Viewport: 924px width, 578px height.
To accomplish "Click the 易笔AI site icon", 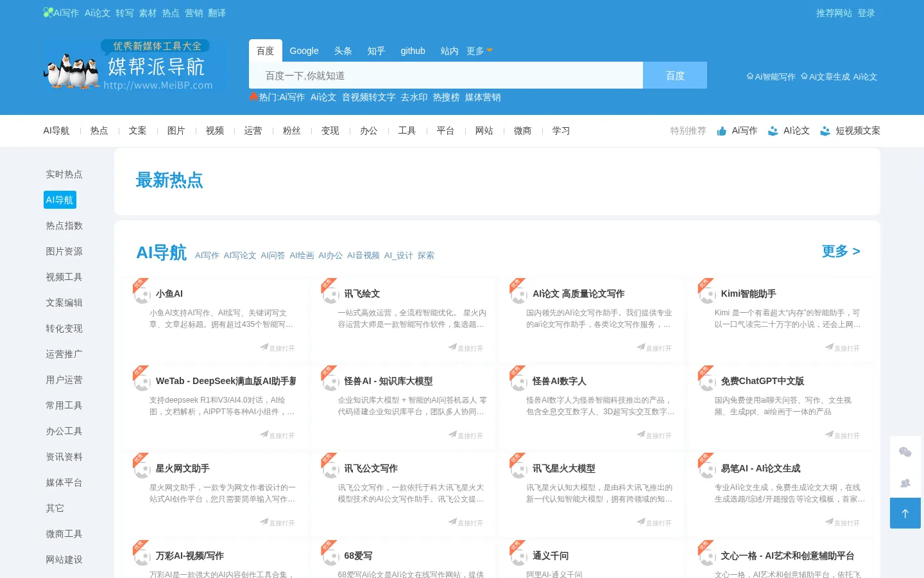I will (x=707, y=469).
